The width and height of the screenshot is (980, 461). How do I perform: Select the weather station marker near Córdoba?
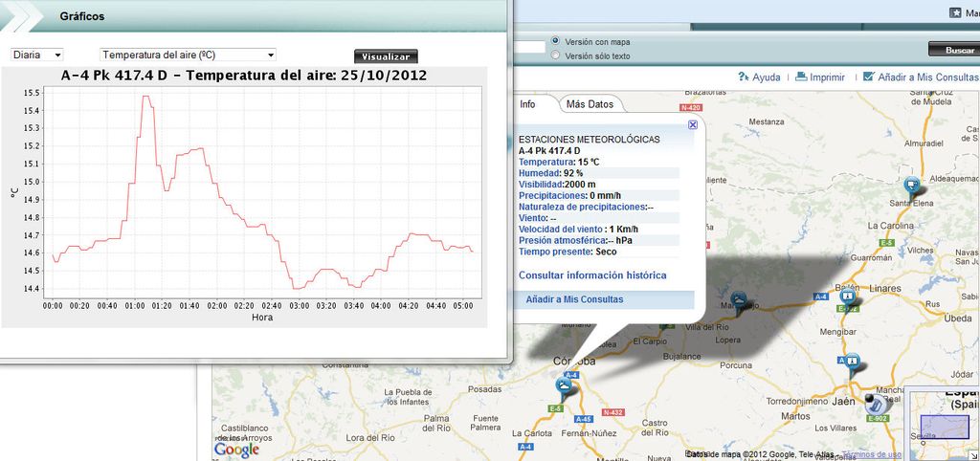click(x=566, y=388)
